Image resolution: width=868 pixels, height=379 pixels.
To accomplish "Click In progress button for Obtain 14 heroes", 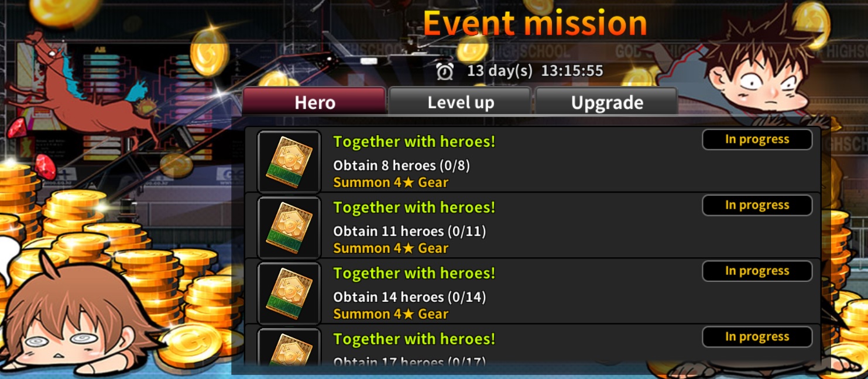I will coord(757,271).
